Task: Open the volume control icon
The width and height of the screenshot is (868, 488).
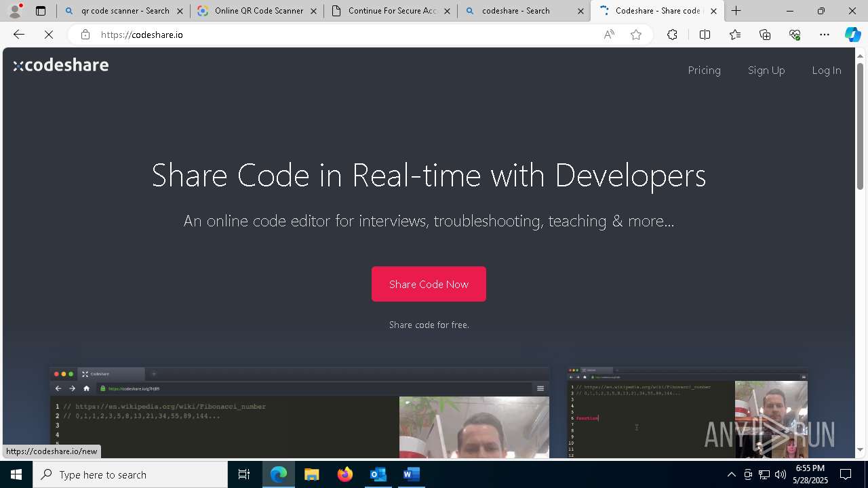Action: (780, 474)
